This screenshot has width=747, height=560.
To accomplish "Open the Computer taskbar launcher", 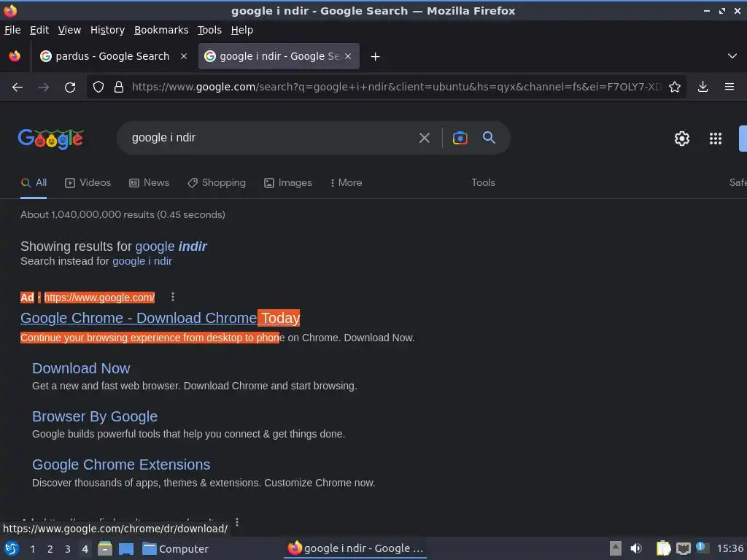I will [x=175, y=549].
